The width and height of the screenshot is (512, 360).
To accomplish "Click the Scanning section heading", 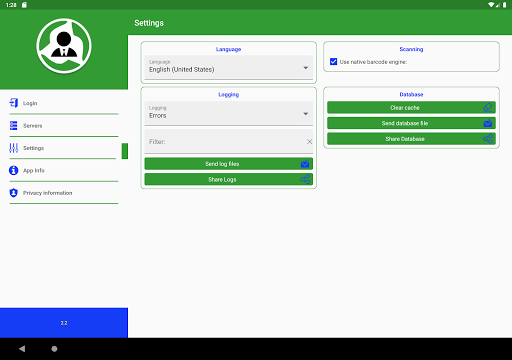I will pos(411,49).
